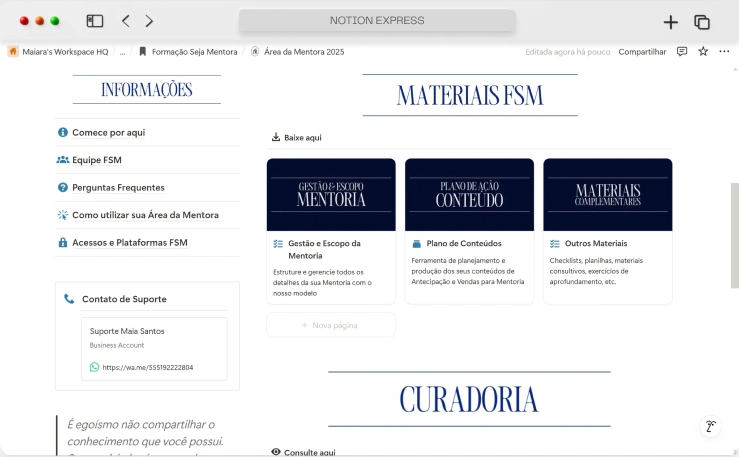Open a new tab with plus icon
739x457 pixels.
coord(670,22)
